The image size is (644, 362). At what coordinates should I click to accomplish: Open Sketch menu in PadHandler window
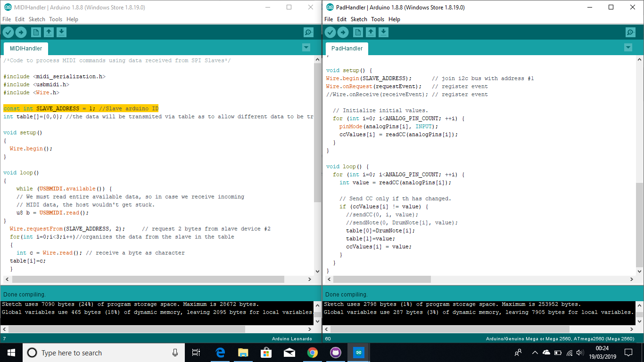tap(359, 19)
